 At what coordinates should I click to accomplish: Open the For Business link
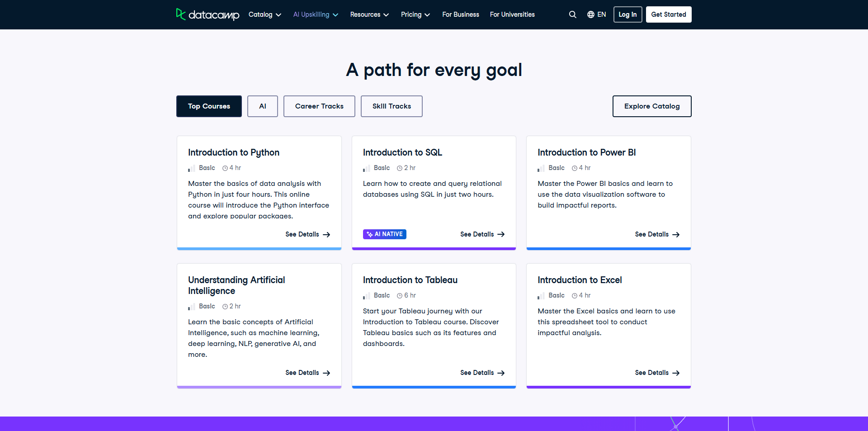(x=461, y=14)
